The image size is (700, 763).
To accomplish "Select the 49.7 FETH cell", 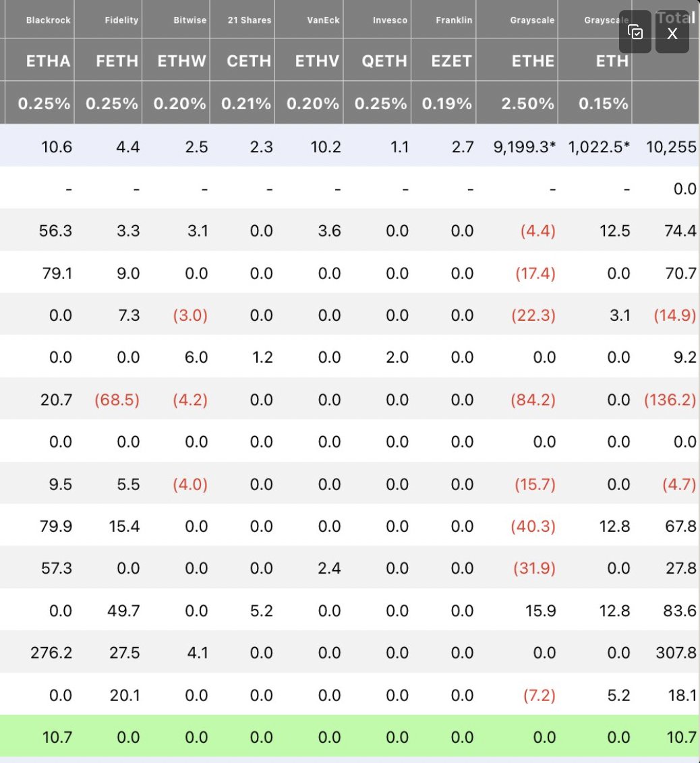I will pyautogui.click(x=123, y=610).
